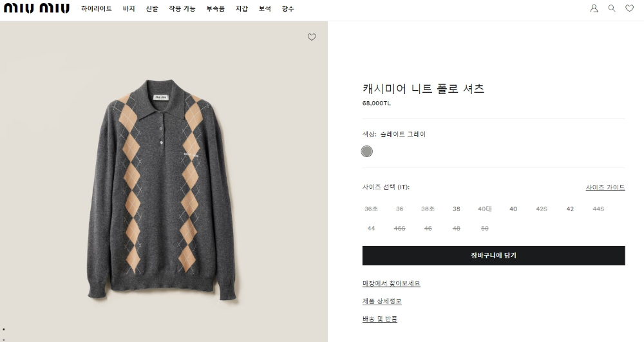Screen dimensions: 644x342
Task: Choose size 40
Action: point(513,209)
